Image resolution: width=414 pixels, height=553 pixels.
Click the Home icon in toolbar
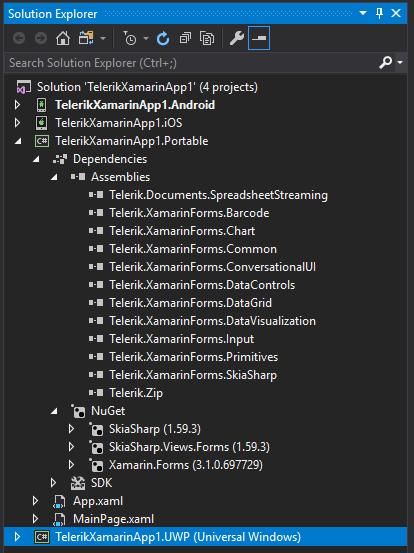(63, 38)
